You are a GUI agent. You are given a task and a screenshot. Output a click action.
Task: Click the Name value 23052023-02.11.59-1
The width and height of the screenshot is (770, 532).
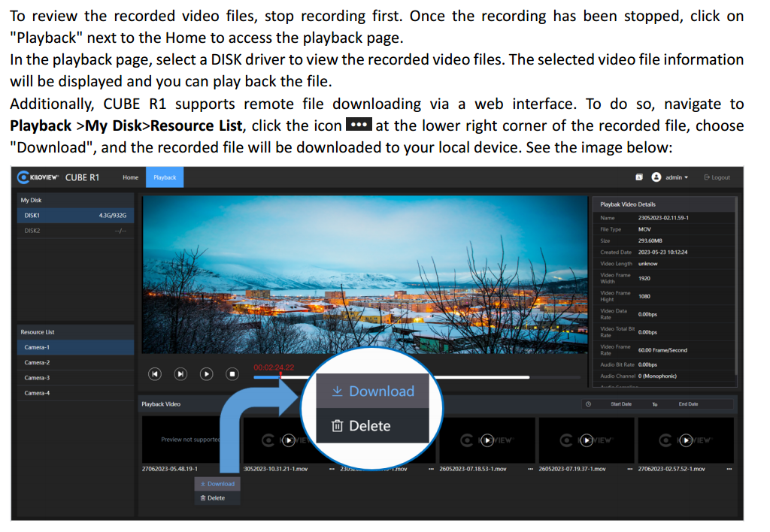pyautogui.click(x=663, y=218)
